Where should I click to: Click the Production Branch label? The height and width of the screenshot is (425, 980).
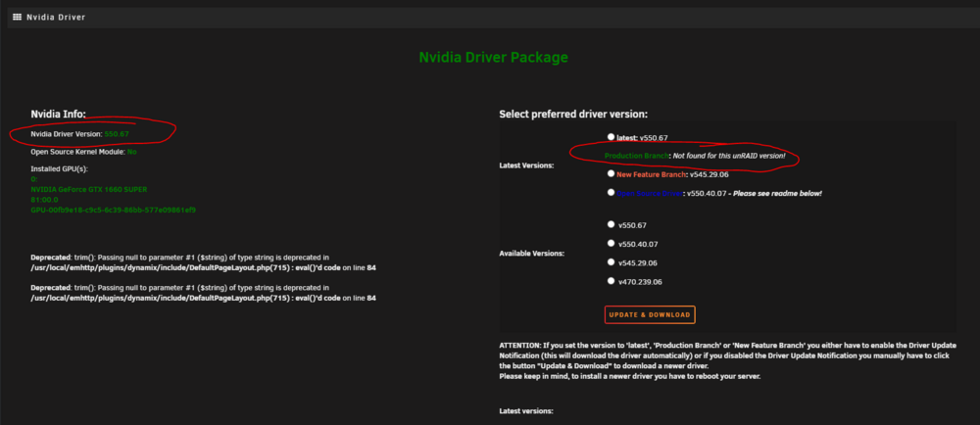(637, 156)
